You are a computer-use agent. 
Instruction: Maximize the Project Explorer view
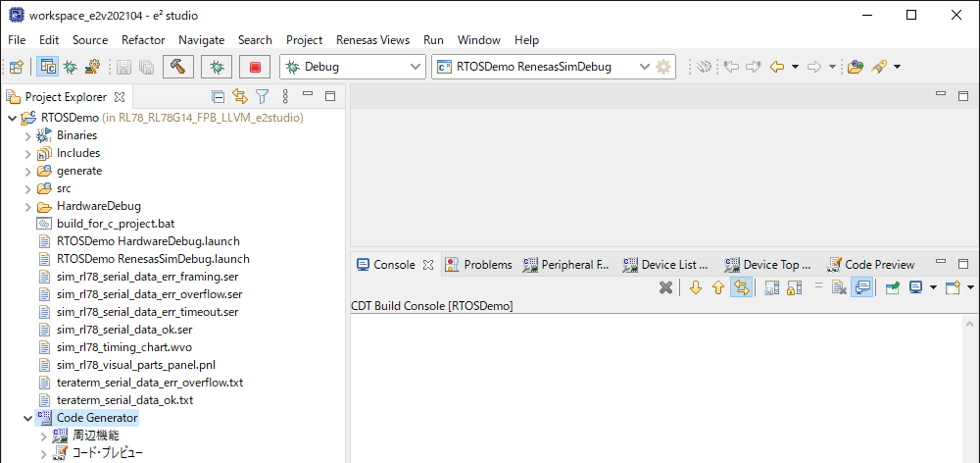pyautogui.click(x=330, y=96)
